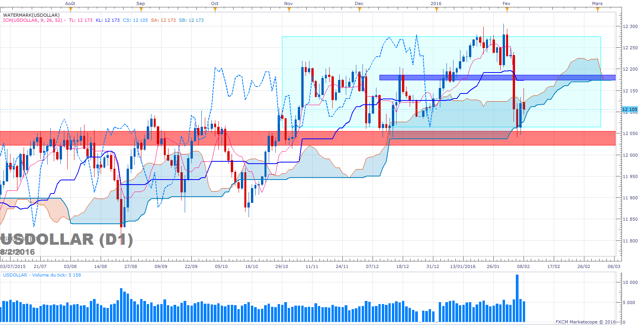Select the 05/10 date axis label
The width and height of the screenshot is (644, 325).
coord(222,266)
